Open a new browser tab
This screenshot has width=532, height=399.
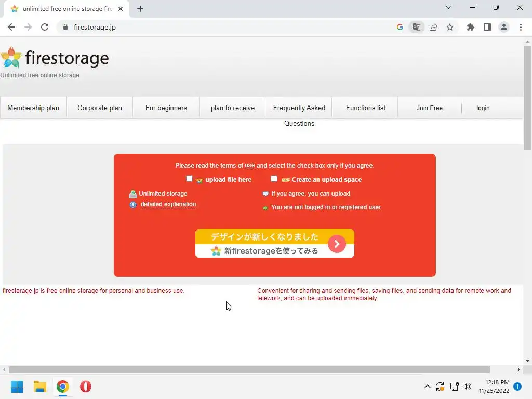(140, 9)
